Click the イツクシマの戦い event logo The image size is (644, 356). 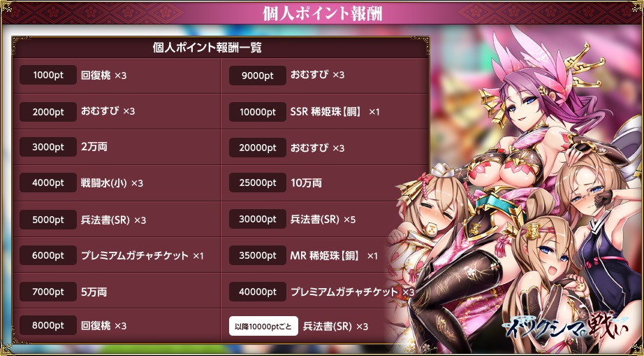[569, 325]
